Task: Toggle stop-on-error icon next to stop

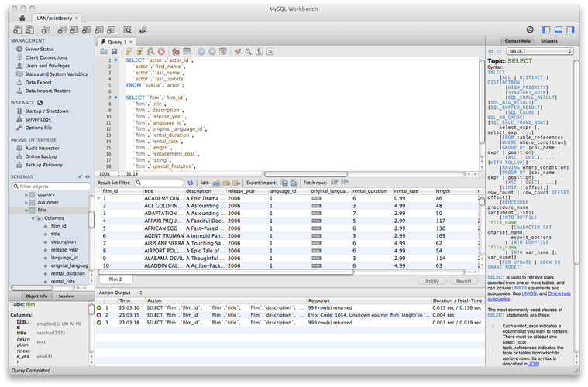Action: pyautogui.click(x=176, y=51)
